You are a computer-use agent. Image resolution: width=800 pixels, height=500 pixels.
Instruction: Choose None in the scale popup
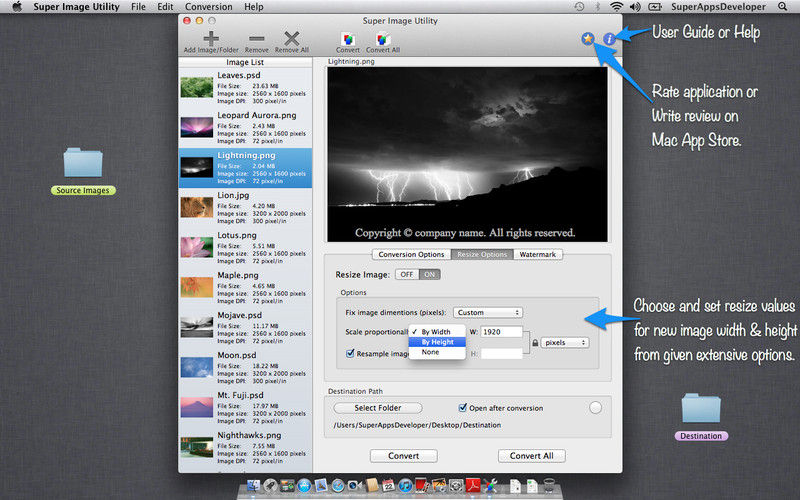point(437,352)
